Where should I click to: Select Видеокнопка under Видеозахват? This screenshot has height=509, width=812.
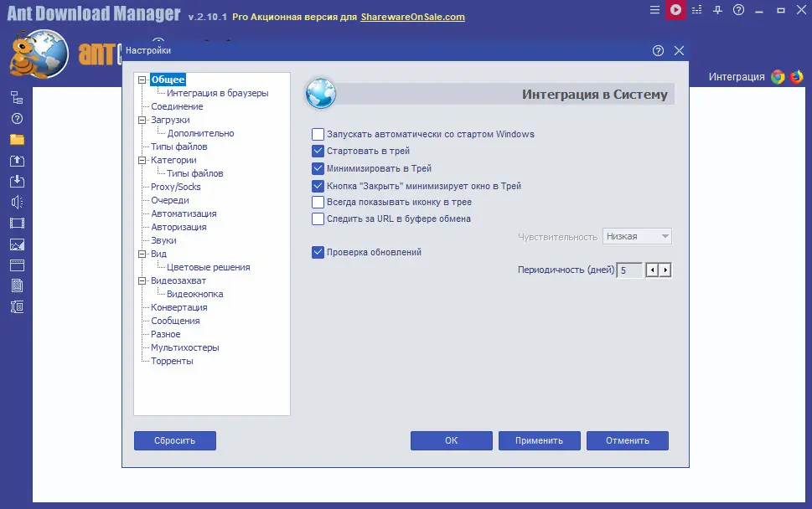194,295
